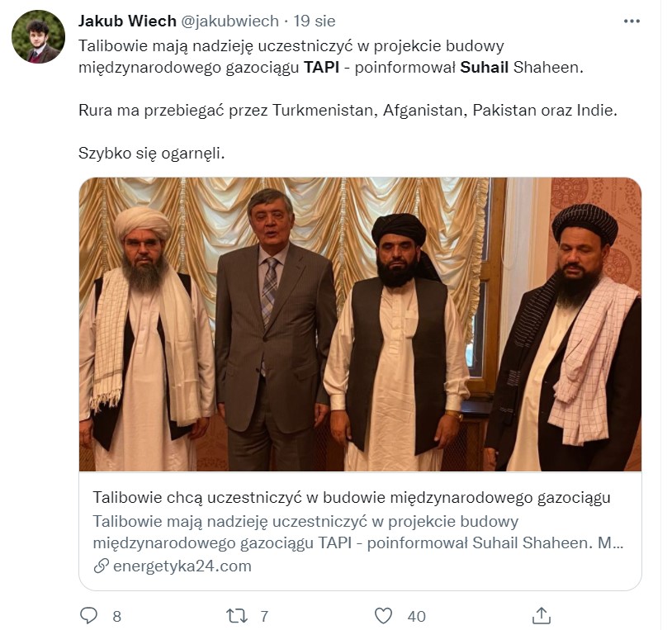Click the sentence "Szybko się ogarnęli."
This screenshot has width=672, height=630.
[152, 153]
